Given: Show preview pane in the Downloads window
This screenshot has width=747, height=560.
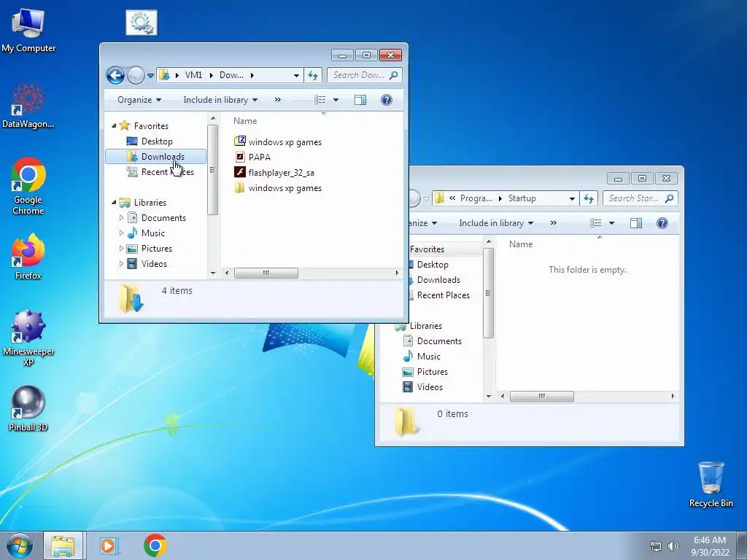Looking at the screenshot, I should click(360, 99).
